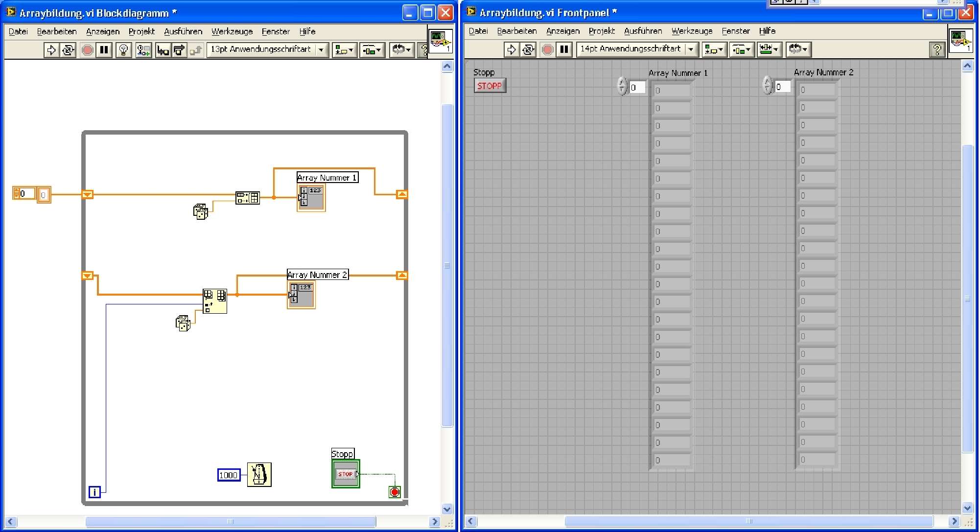Image resolution: width=980 pixels, height=532 pixels.
Task: Click Run arrow in Blockdiagramm toolbar
Action: pos(51,50)
